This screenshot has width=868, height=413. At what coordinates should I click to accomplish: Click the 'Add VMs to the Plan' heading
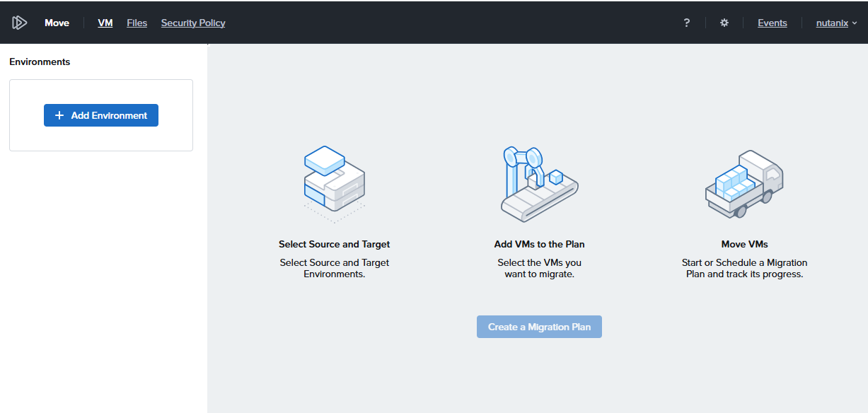point(539,244)
